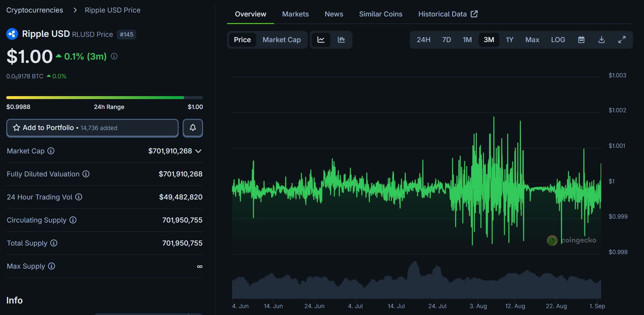Download the chart data
This screenshot has width=644, height=315.
point(602,40)
